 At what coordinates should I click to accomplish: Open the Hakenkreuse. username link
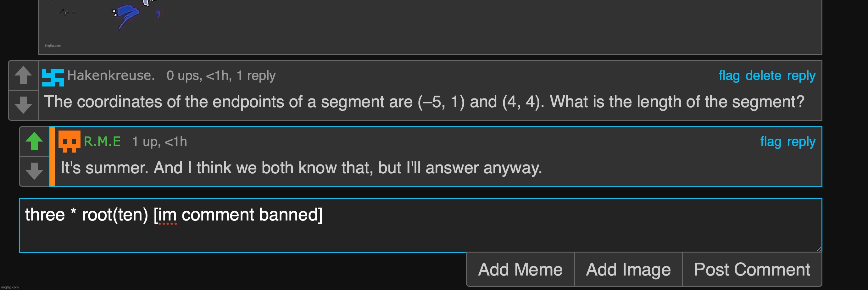111,75
